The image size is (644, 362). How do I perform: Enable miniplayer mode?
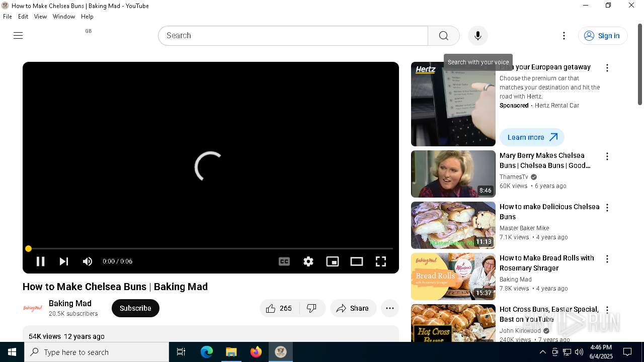[x=333, y=261]
